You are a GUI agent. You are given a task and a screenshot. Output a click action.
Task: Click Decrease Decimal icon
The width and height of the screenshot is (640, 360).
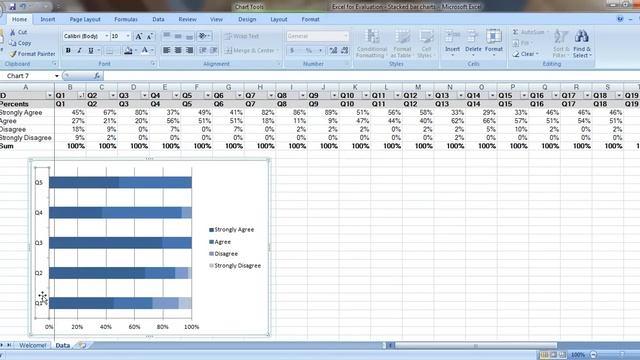point(345,50)
